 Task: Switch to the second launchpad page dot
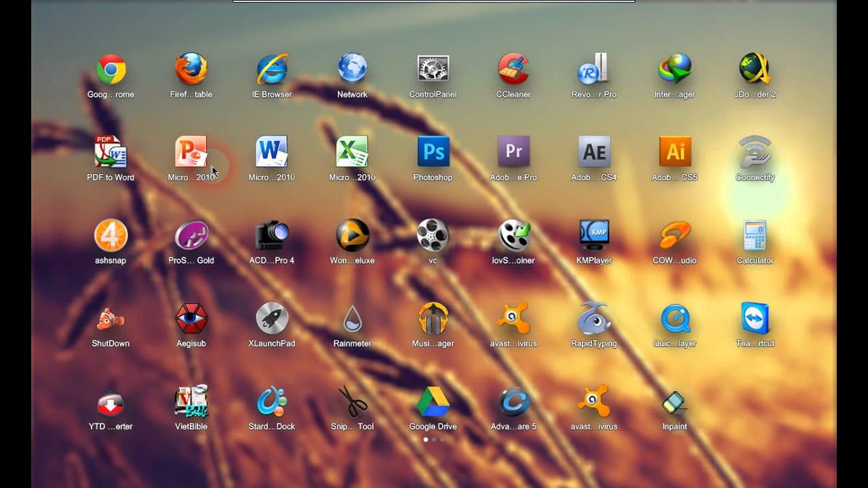[x=434, y=439]
